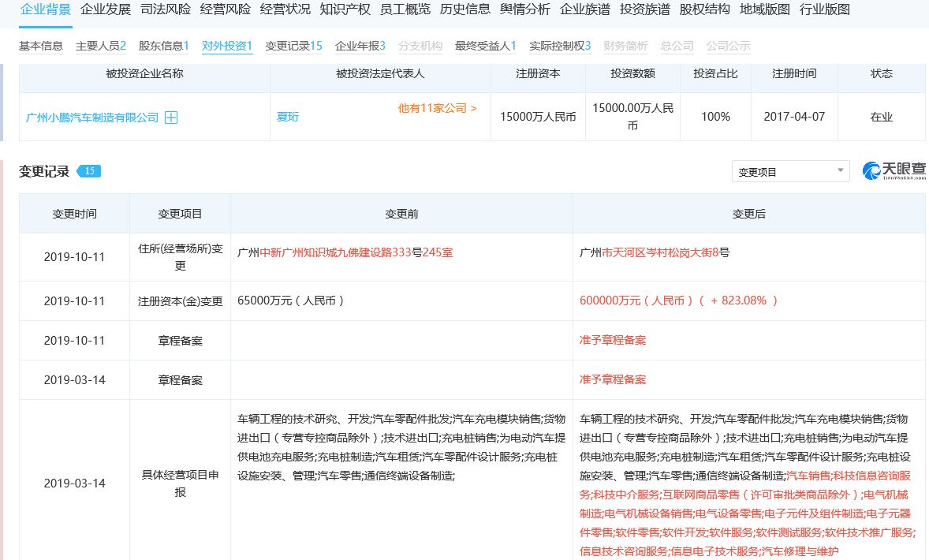Select the new address 广州市天河区岑村松岗大街8号
929x560 pixels.
655,252
